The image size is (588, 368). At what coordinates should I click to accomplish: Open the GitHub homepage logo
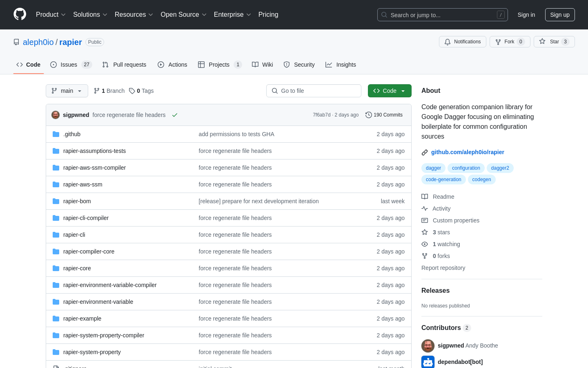tap(20, 14)
